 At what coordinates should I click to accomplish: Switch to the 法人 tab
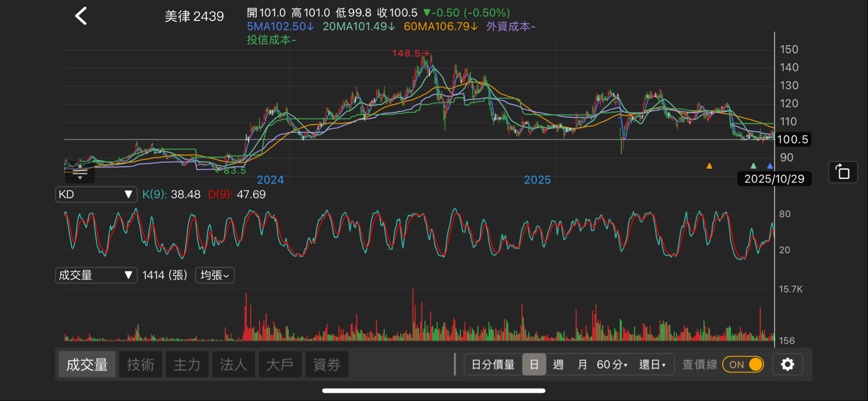(233, 364)
